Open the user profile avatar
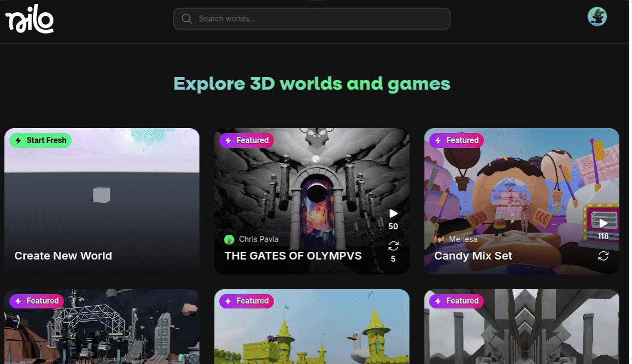The width and height of the screenshot is (632, 364). tap(597, 16)
